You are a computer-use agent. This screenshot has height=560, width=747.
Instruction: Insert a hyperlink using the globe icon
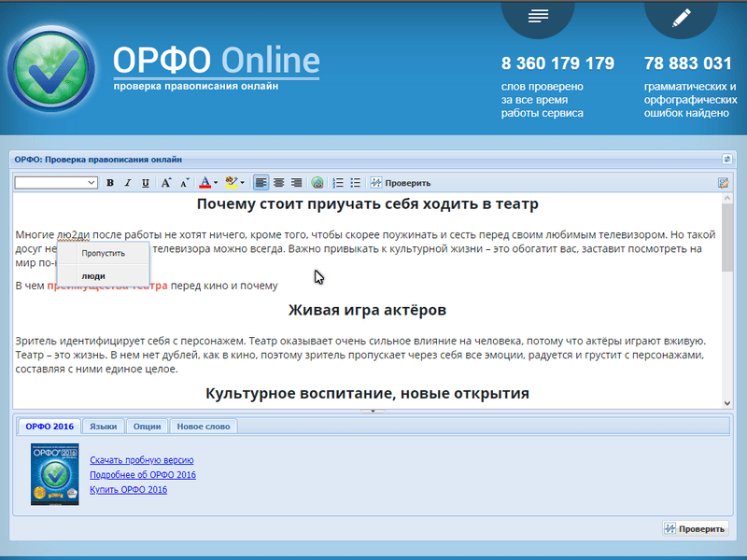pos(317,183)
